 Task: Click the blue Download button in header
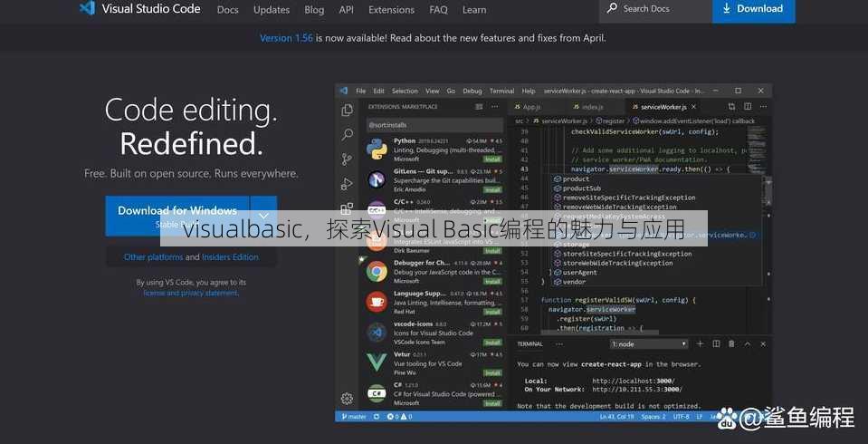pos(753,9)
